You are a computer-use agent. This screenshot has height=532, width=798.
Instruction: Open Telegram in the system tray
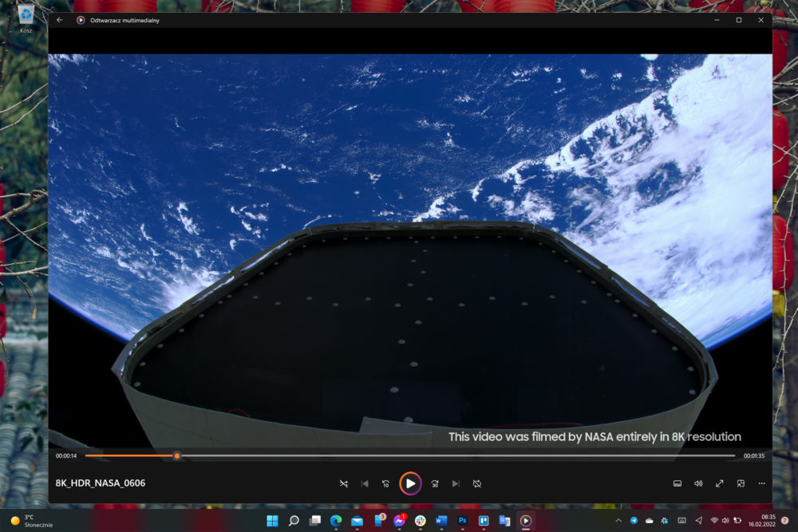pos(634,520)
